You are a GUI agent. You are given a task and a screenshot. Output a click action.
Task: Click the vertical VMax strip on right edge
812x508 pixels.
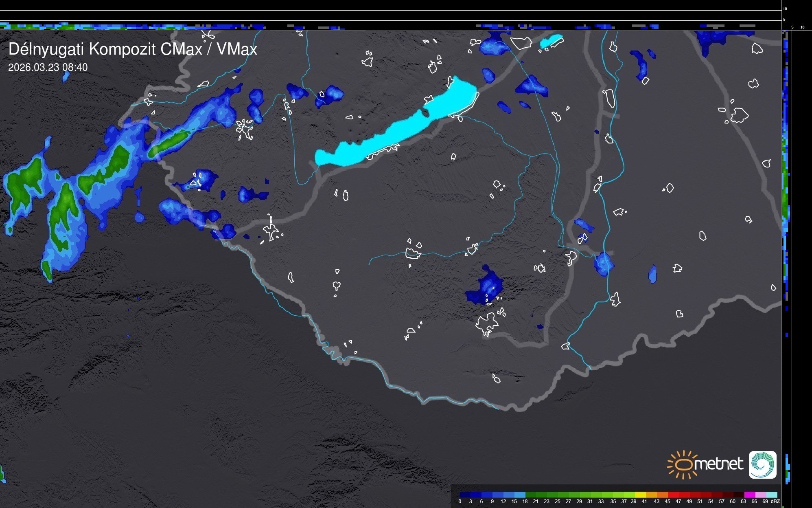(x=786, y=163)
